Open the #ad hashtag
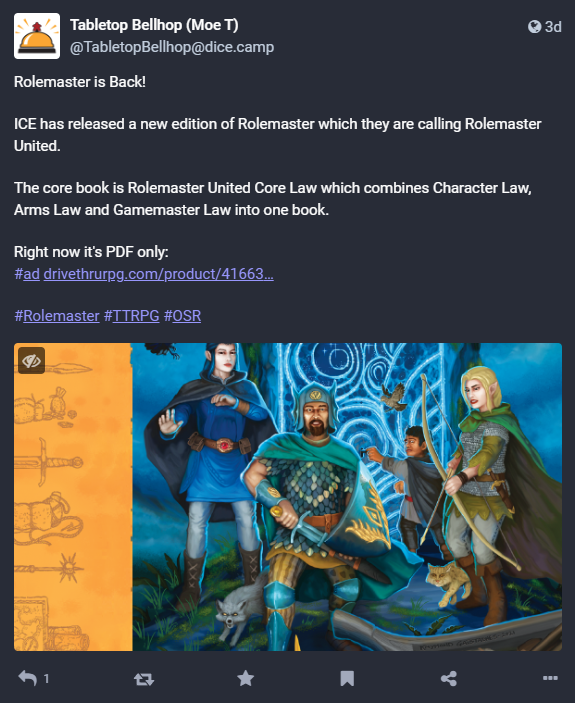Image resolution: width=575 pixels, height=703 pixels. 27,274
